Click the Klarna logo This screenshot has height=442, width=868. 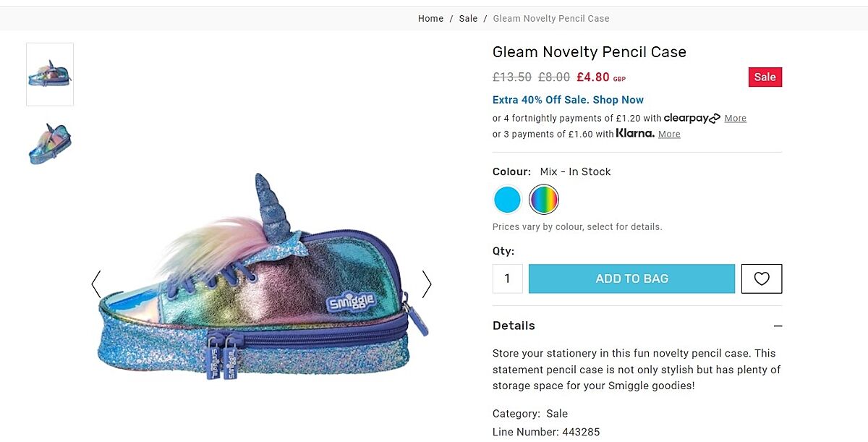pos(635,133)
